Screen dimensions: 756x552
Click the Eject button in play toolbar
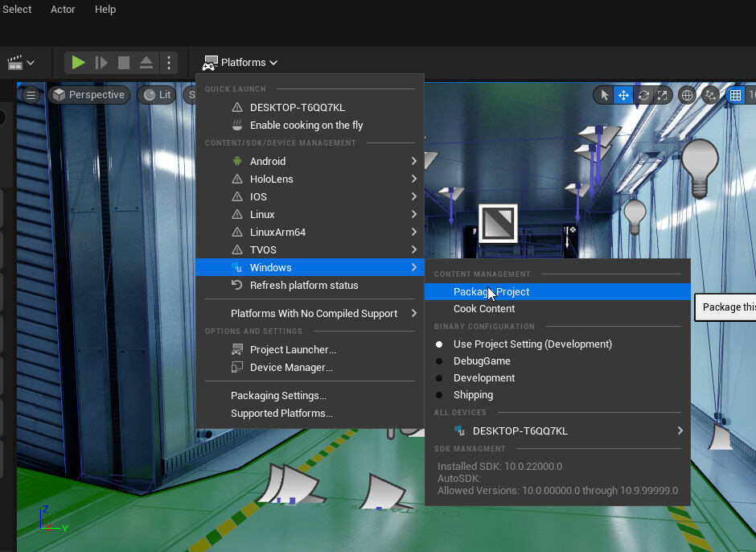(146, 63)
